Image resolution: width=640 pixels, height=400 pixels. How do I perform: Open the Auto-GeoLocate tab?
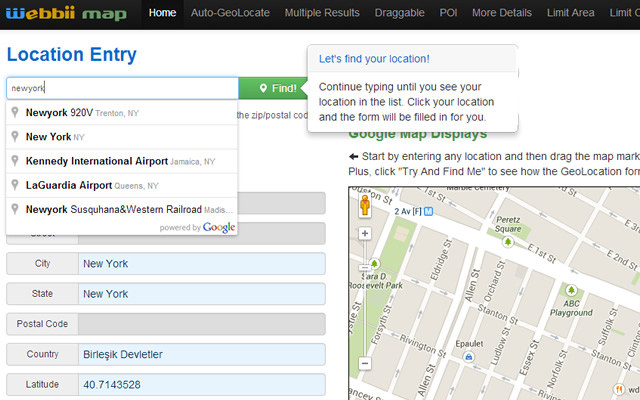tap(231, 13)
